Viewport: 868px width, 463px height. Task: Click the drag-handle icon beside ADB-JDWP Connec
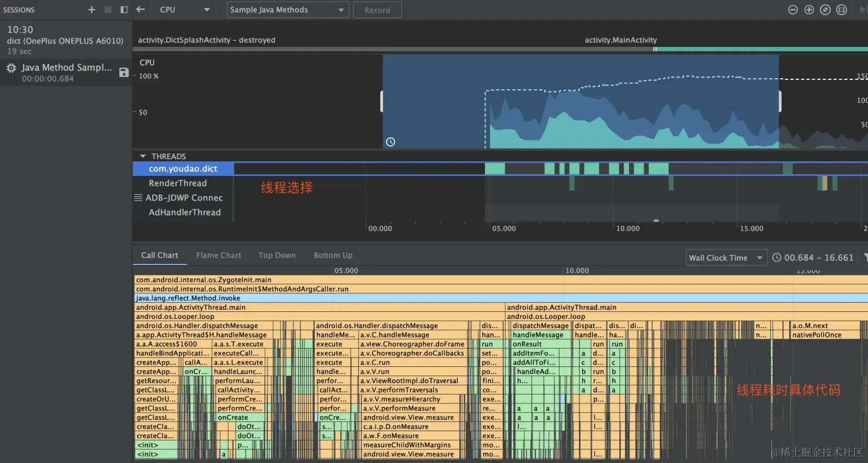(138, 197)
